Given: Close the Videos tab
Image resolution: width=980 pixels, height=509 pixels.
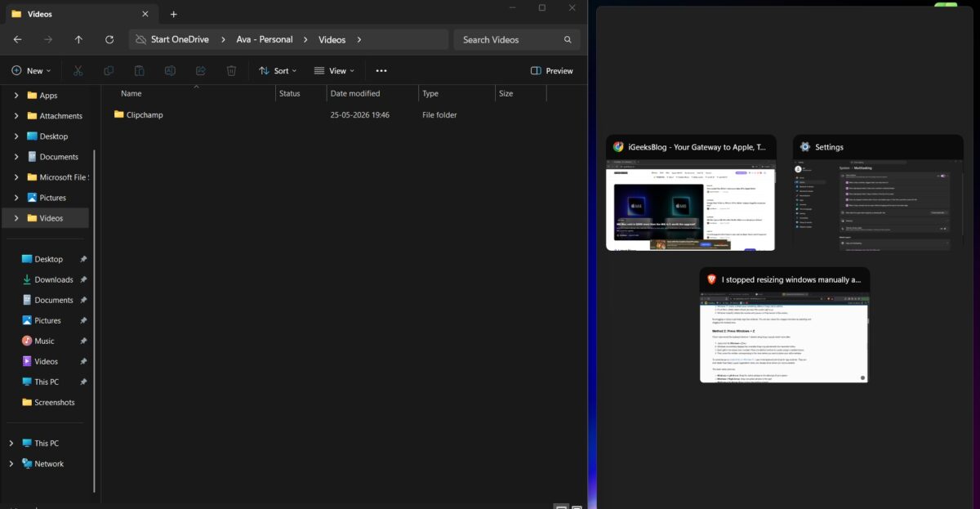Looking at the screenshot, I should pyautogui.click(x=145, y=14).
